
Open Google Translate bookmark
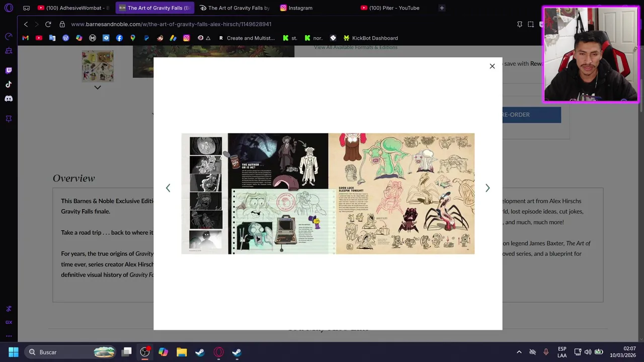pos(52,38)
